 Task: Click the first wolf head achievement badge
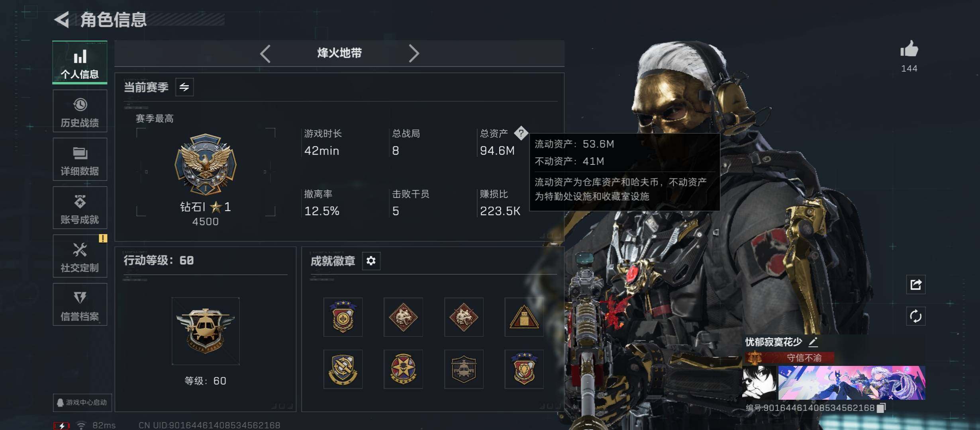(403, 317)
